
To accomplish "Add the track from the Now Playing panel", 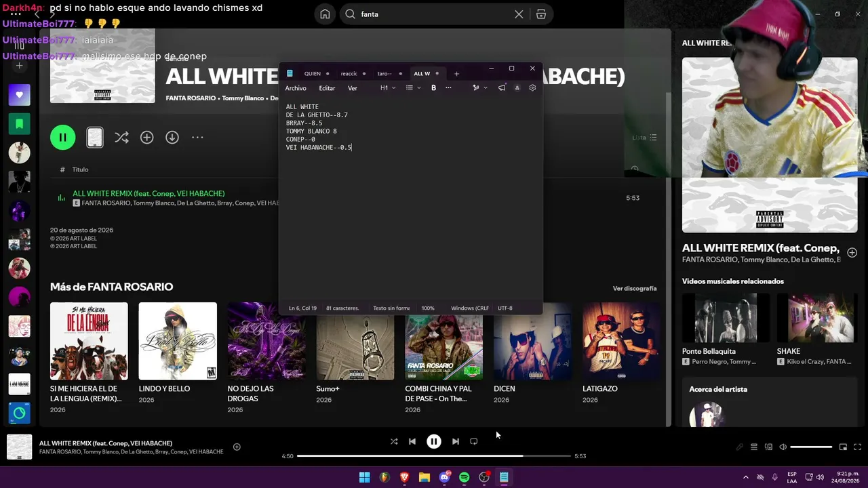I will click(x=852, y=252).
